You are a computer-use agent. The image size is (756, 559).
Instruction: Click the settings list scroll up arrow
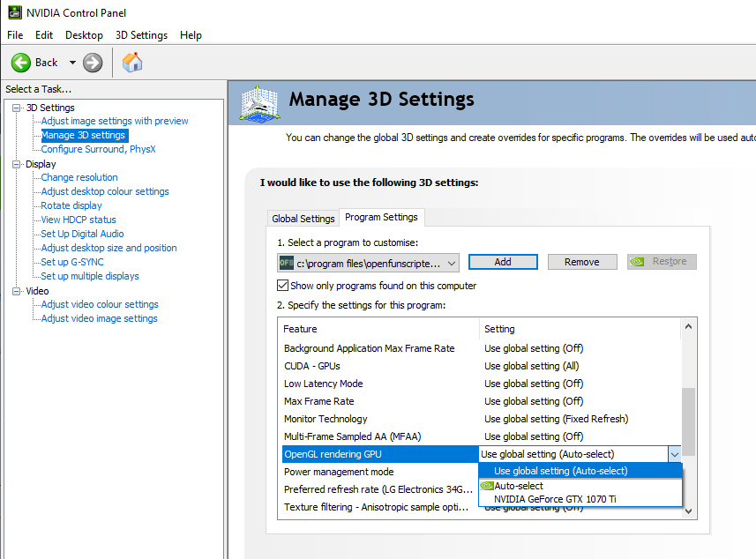point(688,327)
